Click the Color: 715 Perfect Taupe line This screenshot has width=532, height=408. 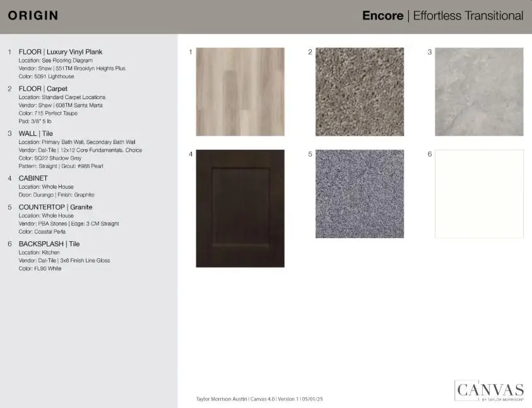click(48, 113)
